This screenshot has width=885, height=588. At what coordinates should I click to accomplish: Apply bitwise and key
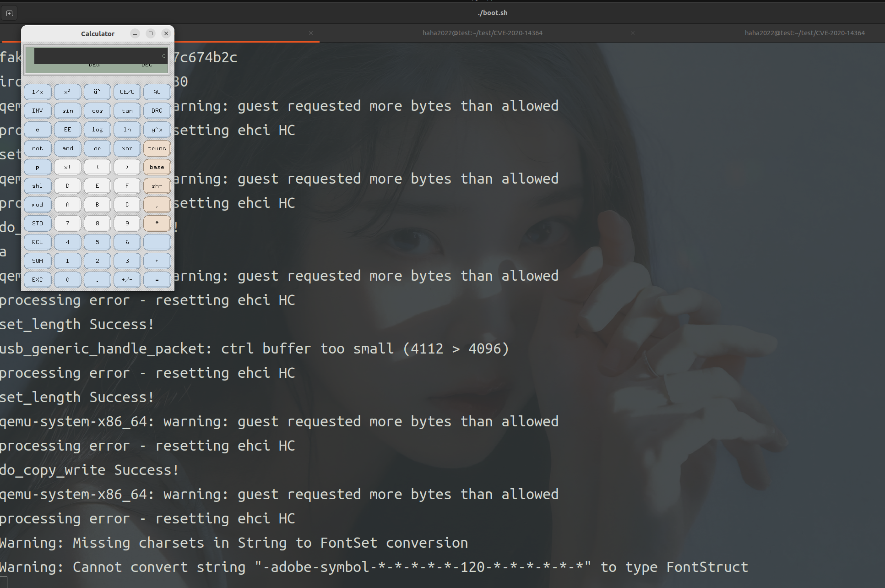click(x=67, y=148)
